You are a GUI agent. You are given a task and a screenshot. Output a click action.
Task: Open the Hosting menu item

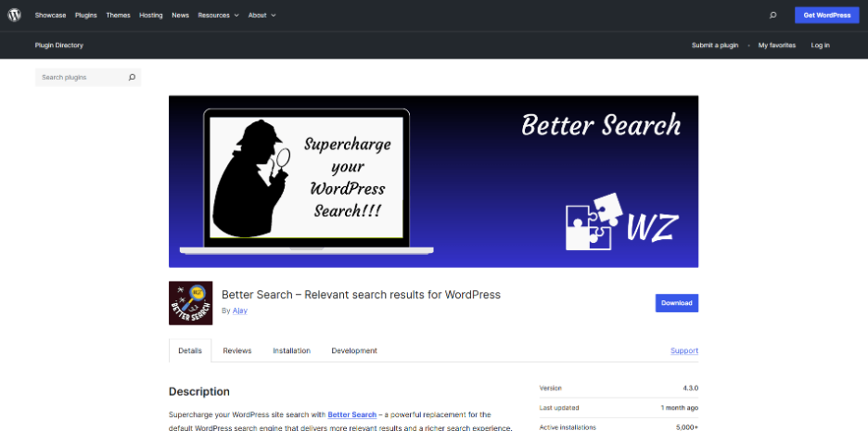click(150, 16)
